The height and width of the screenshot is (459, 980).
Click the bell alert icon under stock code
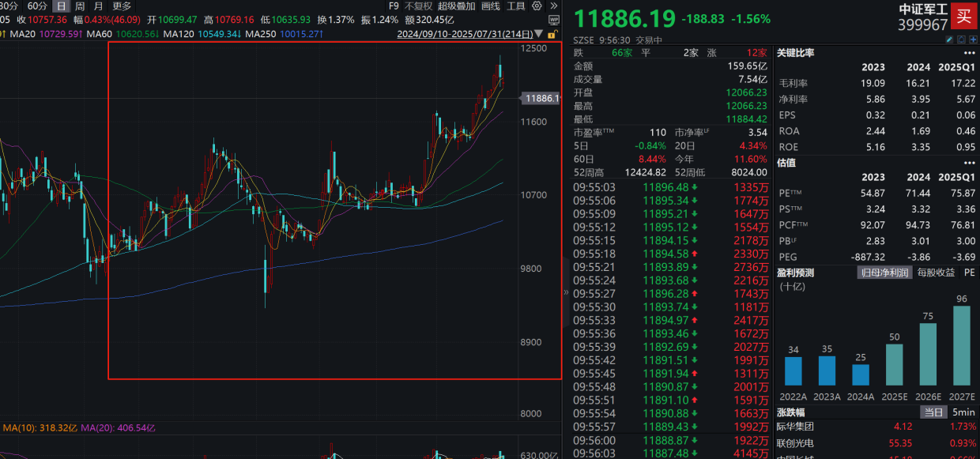(961, 40)
